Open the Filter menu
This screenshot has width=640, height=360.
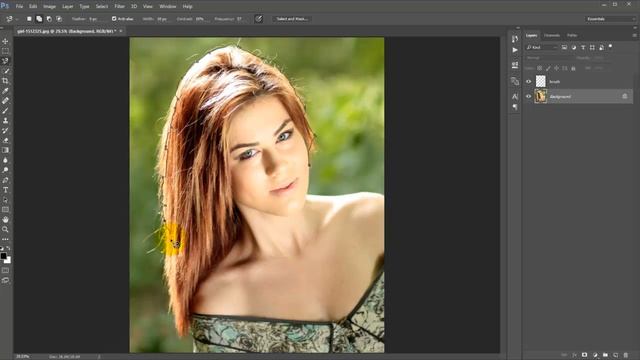point(120,7)
